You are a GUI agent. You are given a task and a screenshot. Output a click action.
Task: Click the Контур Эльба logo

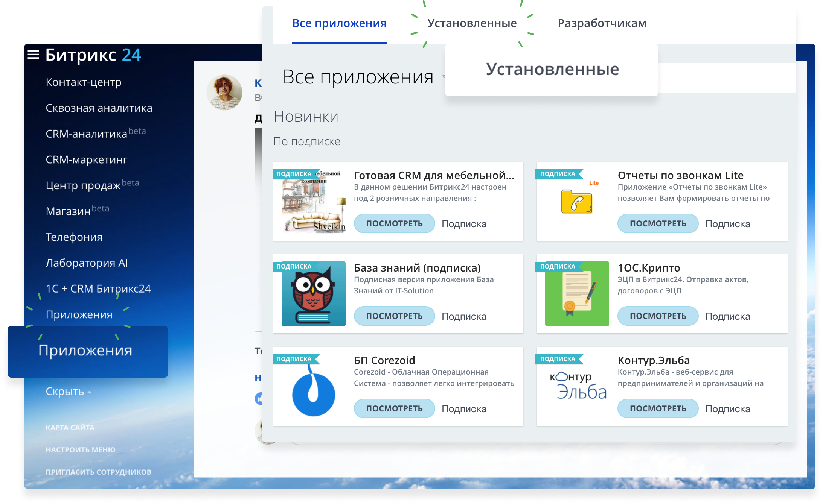click(x=578, y=386)
